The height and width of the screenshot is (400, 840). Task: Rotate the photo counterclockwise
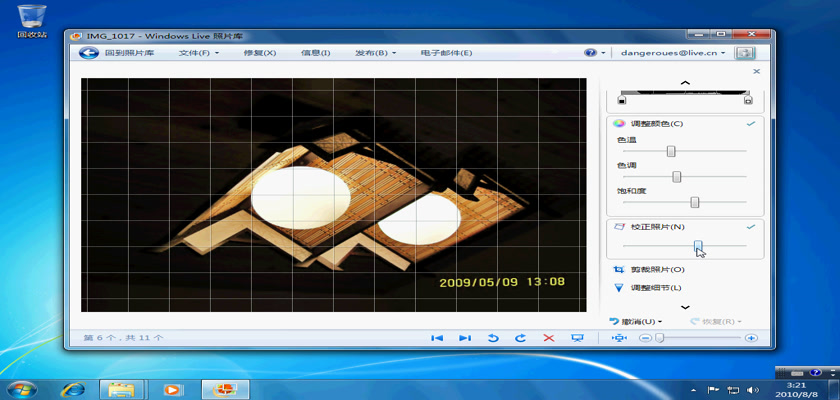[493, 338]
